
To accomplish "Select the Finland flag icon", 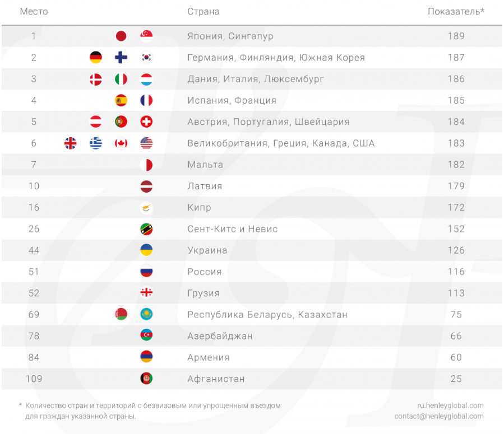I will [121, 58].
